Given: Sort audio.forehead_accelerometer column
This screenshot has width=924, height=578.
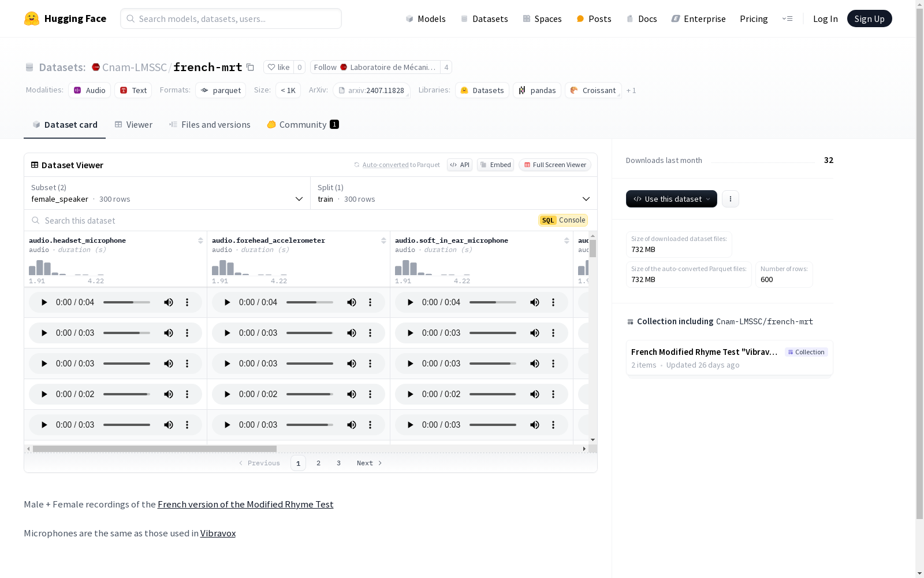Looking at the screenshot, I should (383, 240).
